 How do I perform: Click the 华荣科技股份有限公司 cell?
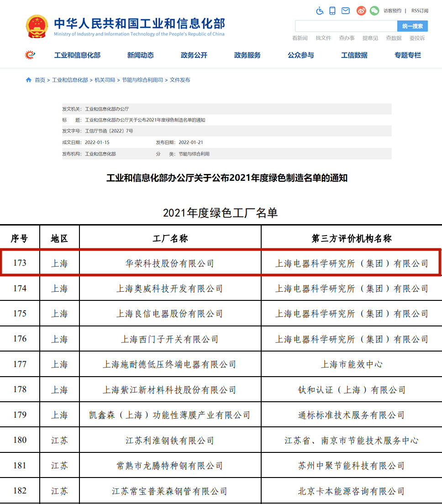tap(170, 263)
